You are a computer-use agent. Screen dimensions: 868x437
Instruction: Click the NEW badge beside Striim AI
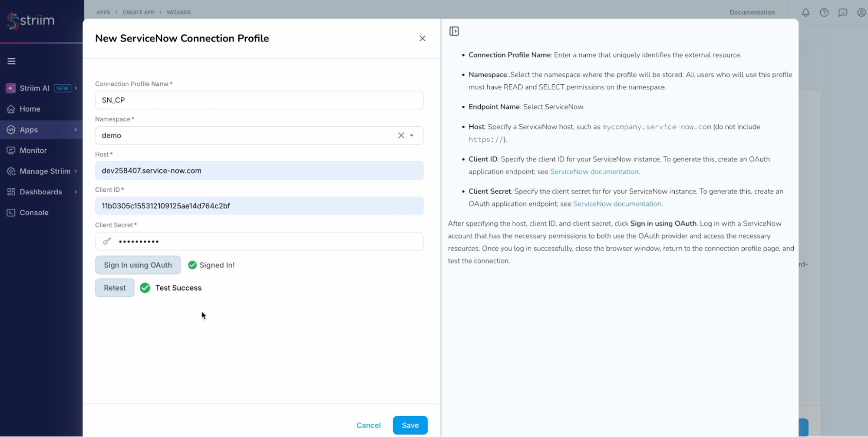tap(63, 88)
